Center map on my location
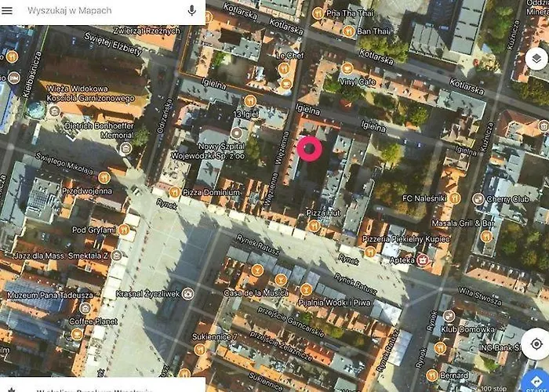The image size is (549, 392). click(536, 343)
